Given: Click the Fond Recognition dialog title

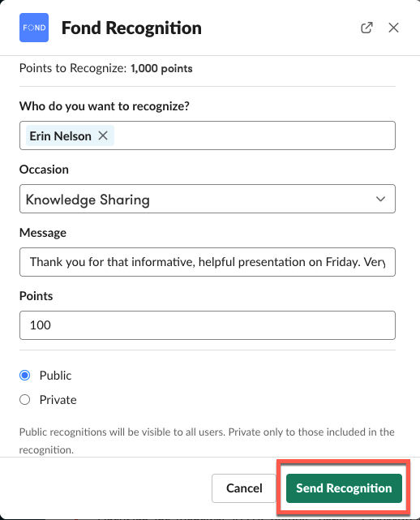Looking at the screenshot, I should 131,28.
